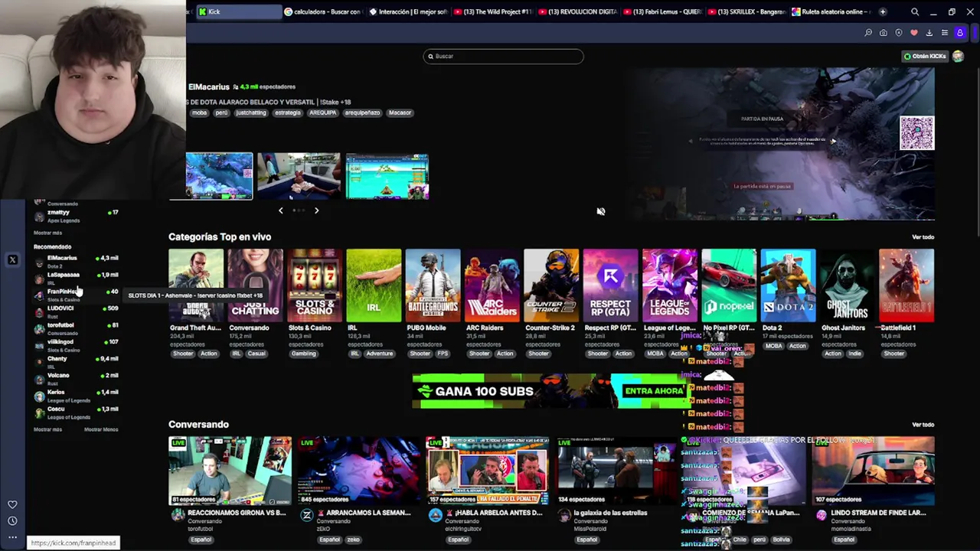This screenshot has width=980, height=551.
Task: Open LUDOVICI in the recommended sidebar
Action: click(x=76, y=311)
